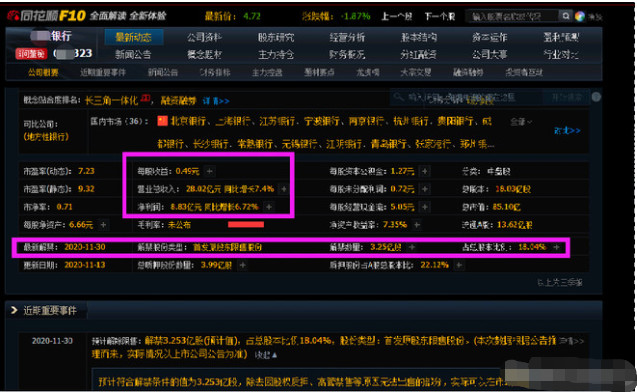Open the 资本运作 tab
The image size is (637, 392).
[x=490, y=37]
